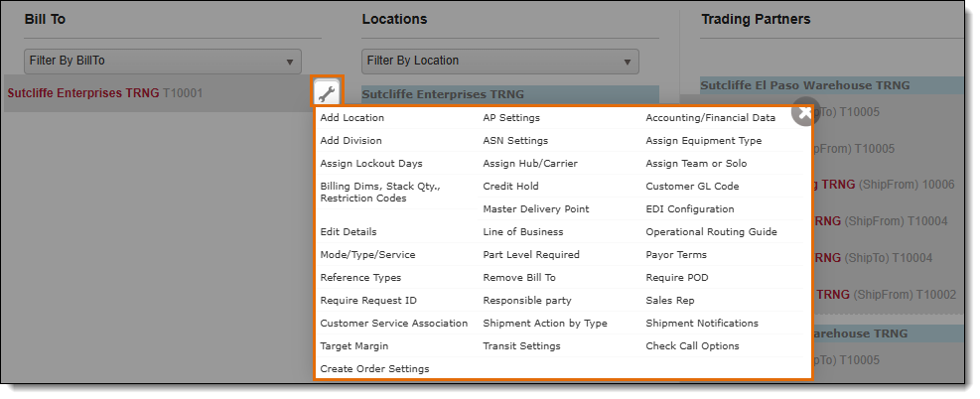
Task: Select Sutcliffe El Paso Warehouse TRNG header
Action: [804, 85]
